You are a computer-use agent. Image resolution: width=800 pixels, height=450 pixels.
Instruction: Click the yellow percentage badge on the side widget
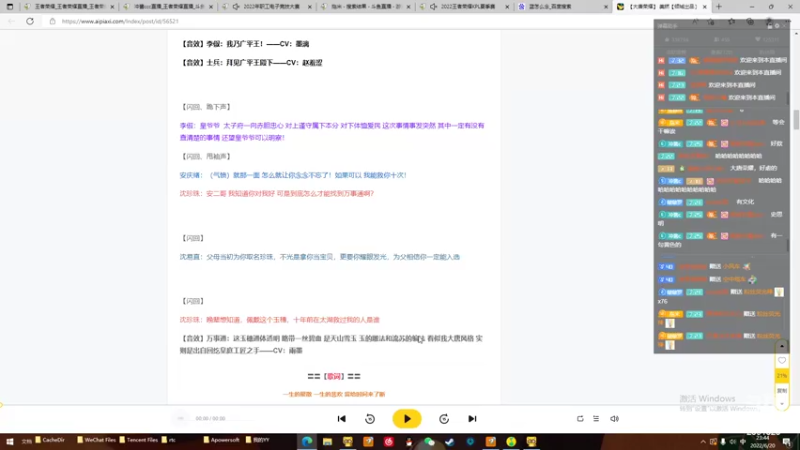click(x=782, y=376)
